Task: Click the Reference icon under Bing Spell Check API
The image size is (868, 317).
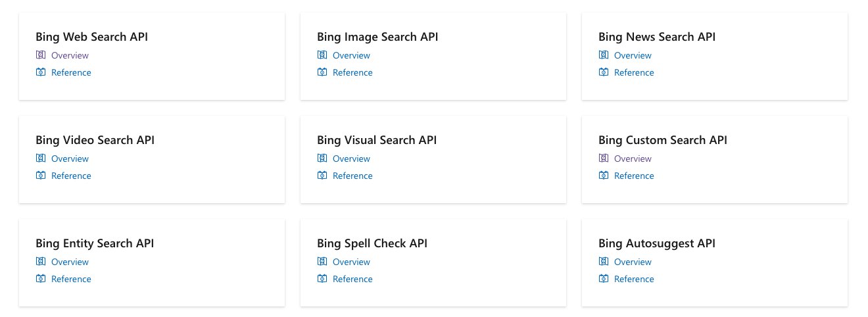Action: coord(322,279)
